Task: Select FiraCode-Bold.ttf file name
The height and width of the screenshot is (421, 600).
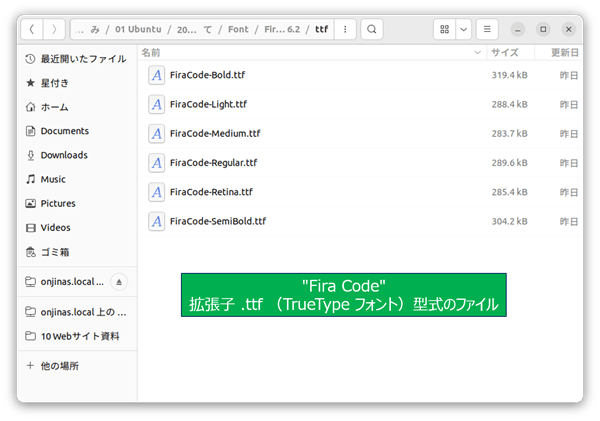Action: coord(207,75)
